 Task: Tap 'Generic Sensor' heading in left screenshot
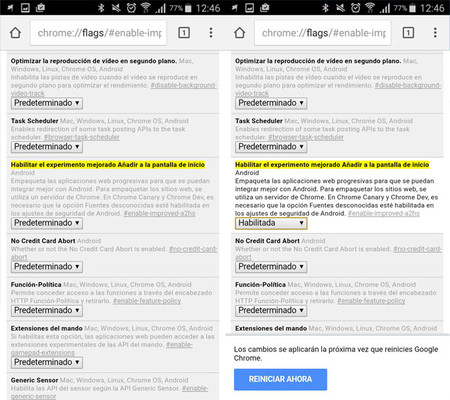coord(34,380)
